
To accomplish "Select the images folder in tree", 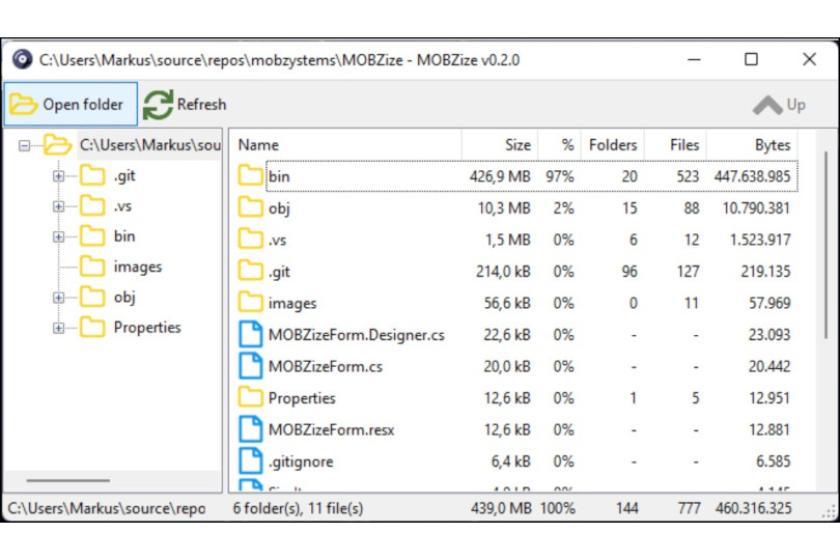I will [x=137, y=267].
